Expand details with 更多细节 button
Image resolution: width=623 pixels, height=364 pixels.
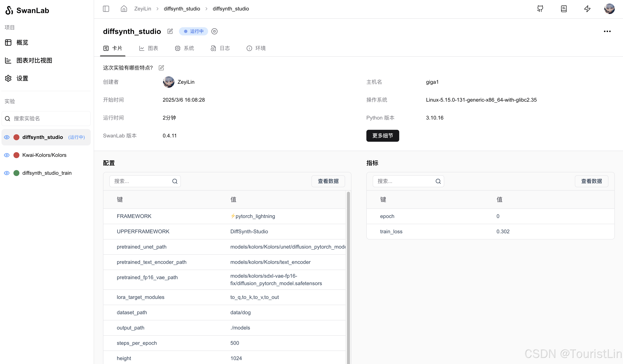pyautogui.click(x=382, y=136)
